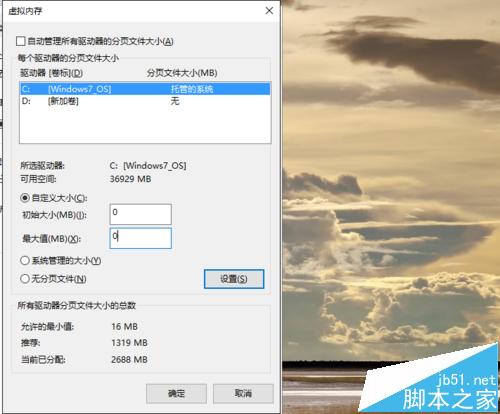Click the currently allocated 2688 MB value
Viewport: 500px width, 414px height.
pos(129,360)
